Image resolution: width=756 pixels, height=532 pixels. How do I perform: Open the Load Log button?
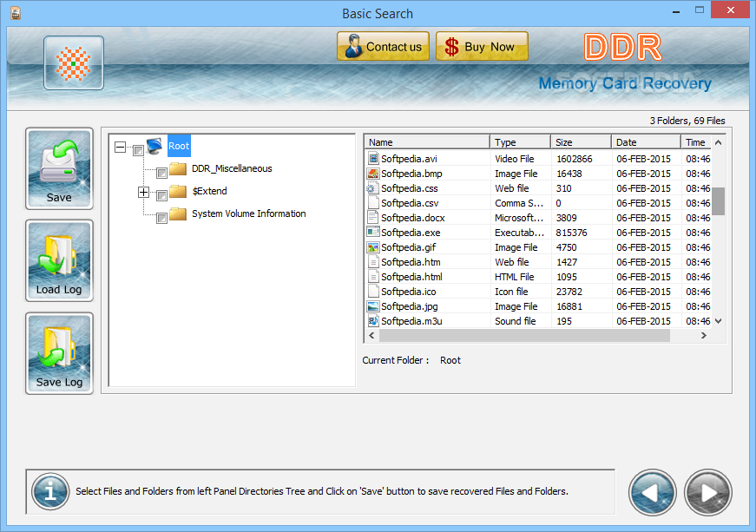coord(59,260)
